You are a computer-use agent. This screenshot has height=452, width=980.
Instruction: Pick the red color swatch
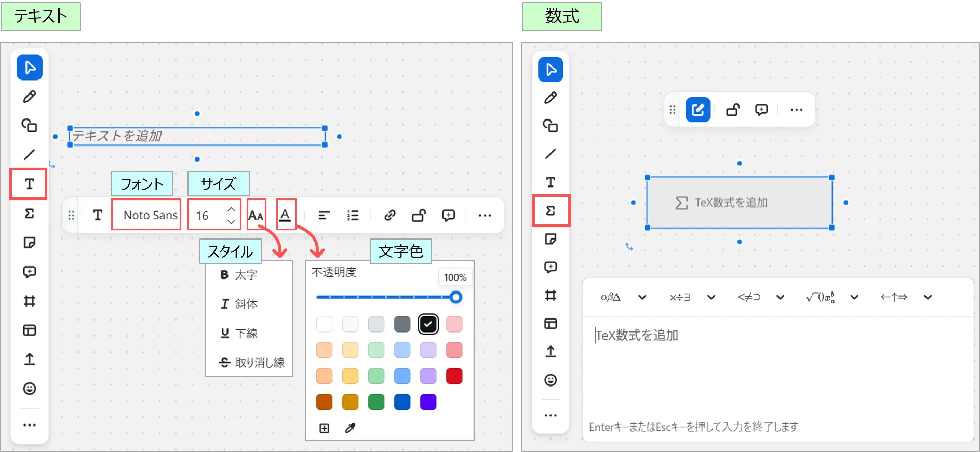point(454,376)
